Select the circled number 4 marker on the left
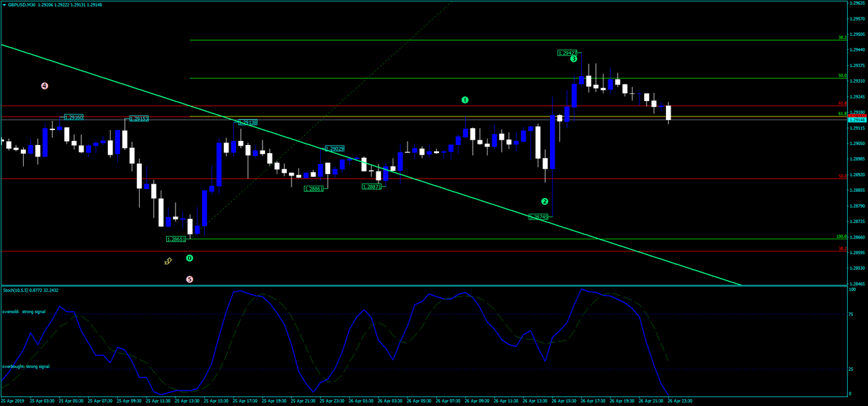Viewport: 868px width, 406px height. click(44, 85)
